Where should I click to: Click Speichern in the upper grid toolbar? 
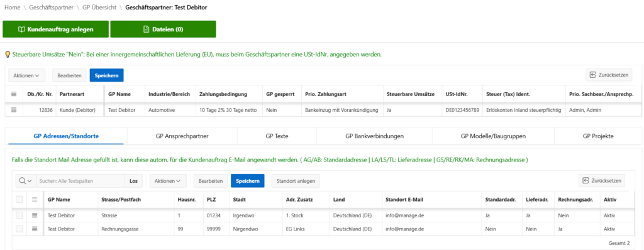(x=107, y=75)
